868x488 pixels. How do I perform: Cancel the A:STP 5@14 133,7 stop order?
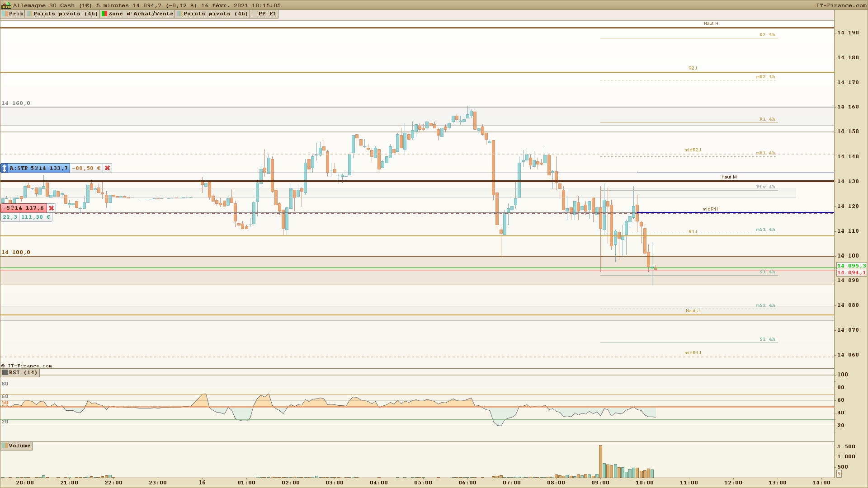pos(107,168)
